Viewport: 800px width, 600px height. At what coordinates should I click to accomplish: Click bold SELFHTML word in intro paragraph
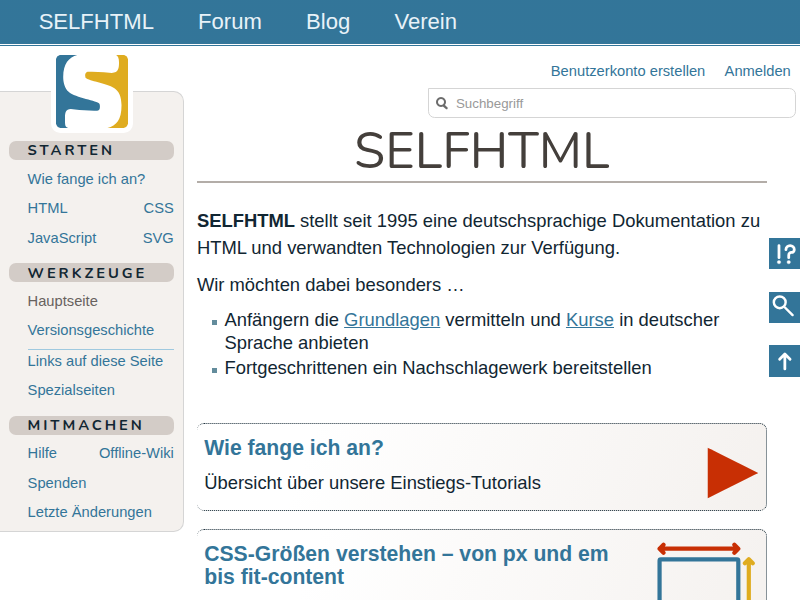coord(246,221)
